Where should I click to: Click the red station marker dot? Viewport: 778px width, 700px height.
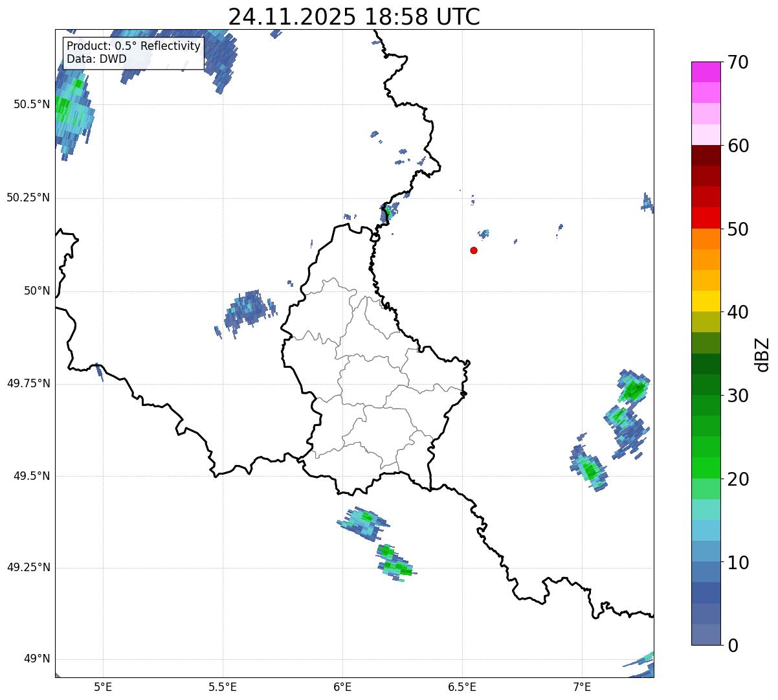(x=474, y=250)
